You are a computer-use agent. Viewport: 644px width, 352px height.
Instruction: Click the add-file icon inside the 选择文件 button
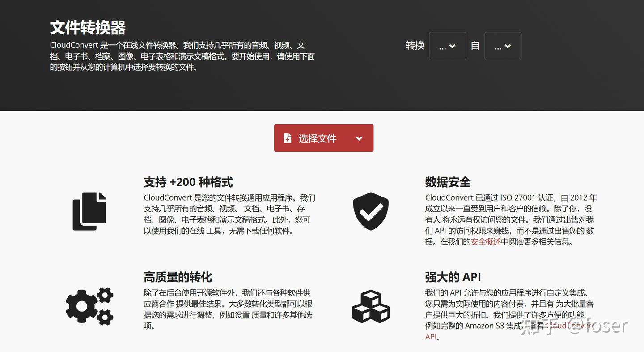pos(287,138)
